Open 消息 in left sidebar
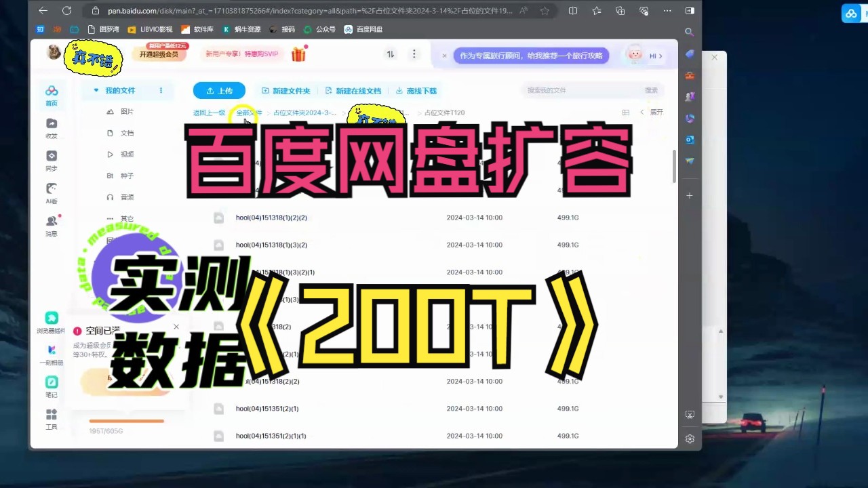Viewport: 868px width, 488px height. click(52, 226)
